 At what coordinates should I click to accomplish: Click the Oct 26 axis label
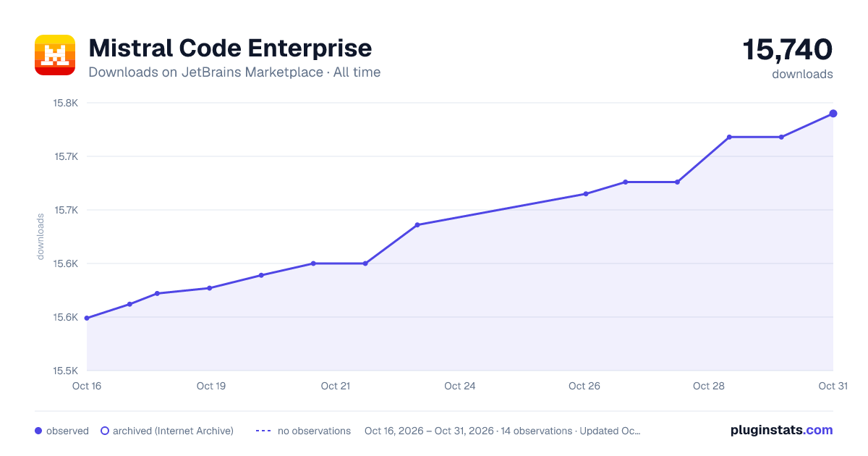584,386
